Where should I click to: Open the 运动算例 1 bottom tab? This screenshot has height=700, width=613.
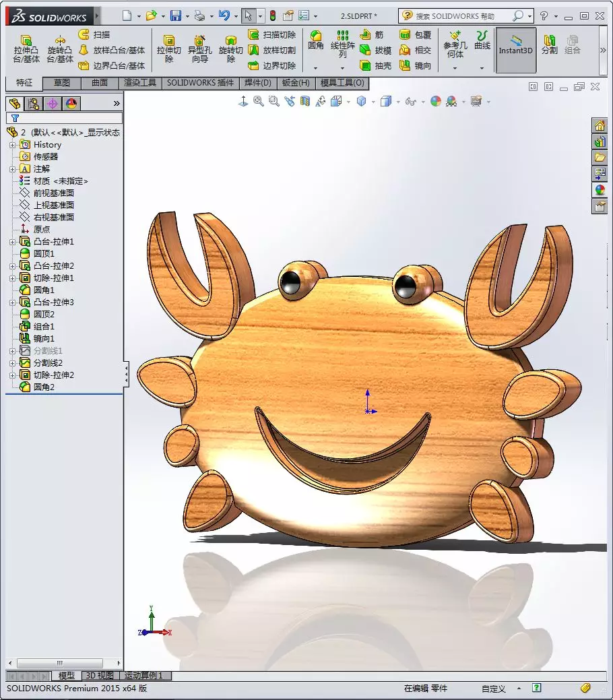[144, 676]
